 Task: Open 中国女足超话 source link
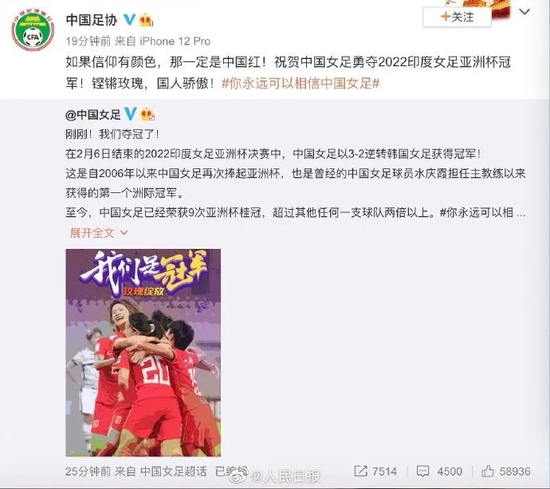174,471
